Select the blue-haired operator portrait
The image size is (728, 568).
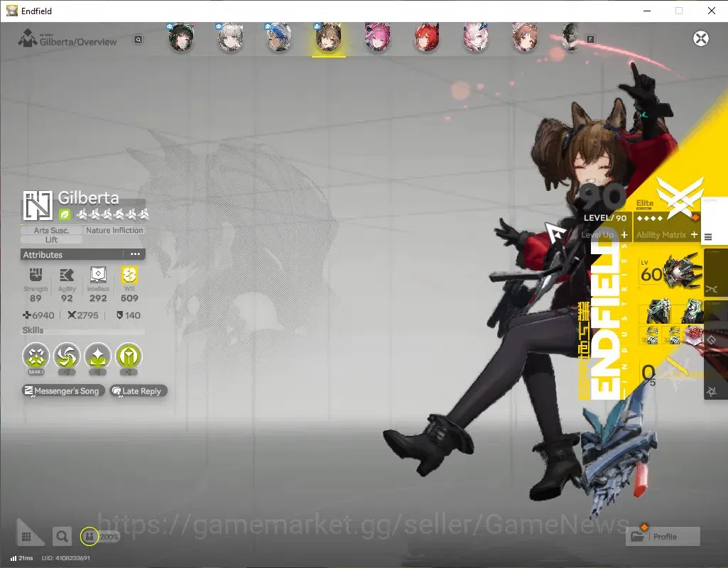point(280,38)
